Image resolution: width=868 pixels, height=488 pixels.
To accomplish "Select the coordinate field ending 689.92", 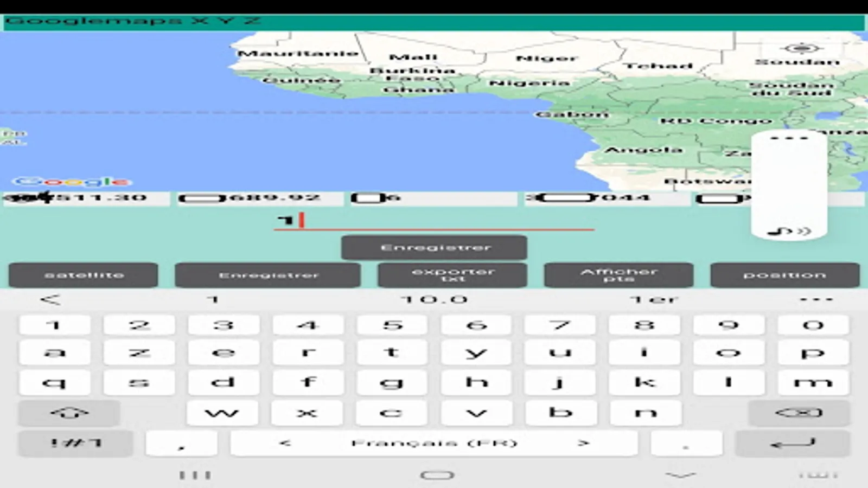I will [260, 198].
